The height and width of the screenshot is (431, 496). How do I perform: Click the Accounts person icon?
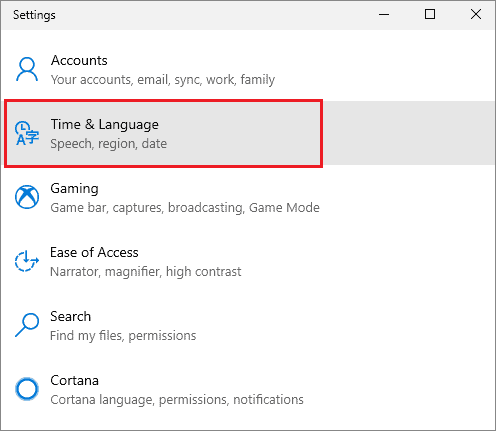point(27,69)
